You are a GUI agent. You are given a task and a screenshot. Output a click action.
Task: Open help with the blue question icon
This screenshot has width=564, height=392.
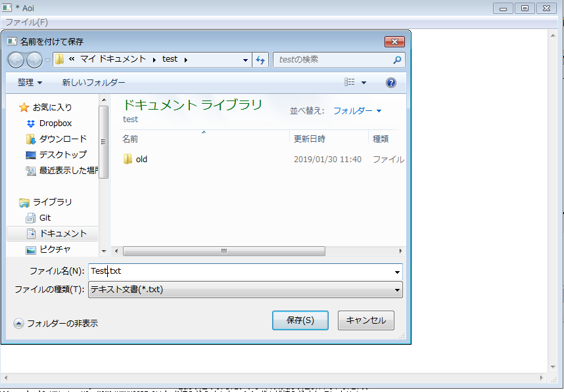point(391,83)
